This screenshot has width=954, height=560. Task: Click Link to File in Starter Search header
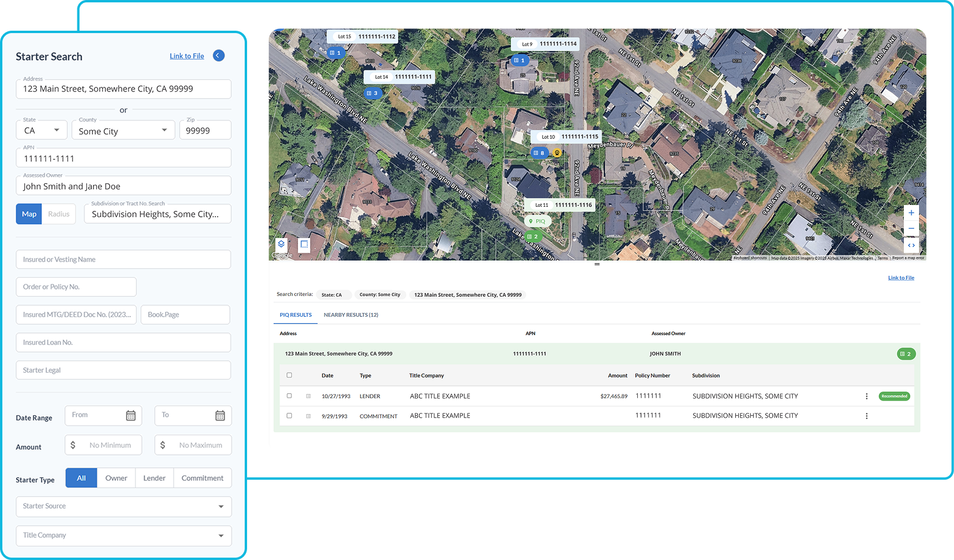click(187, 56)
